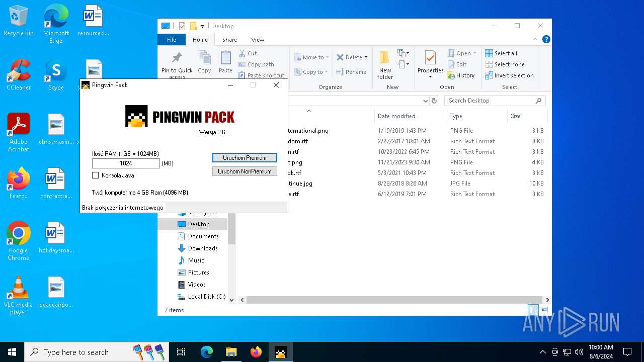Click the Paste icon in ribbon
The width and height of the screenshot is (644, 362).
(225, 58)
